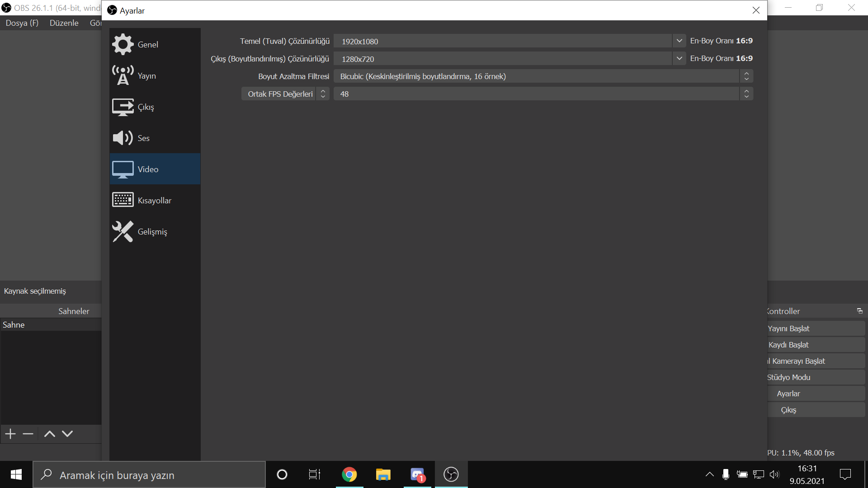The height and width of the screenshot is (488, 868).
Task: Open the Windows notification center
Action: 845,474
